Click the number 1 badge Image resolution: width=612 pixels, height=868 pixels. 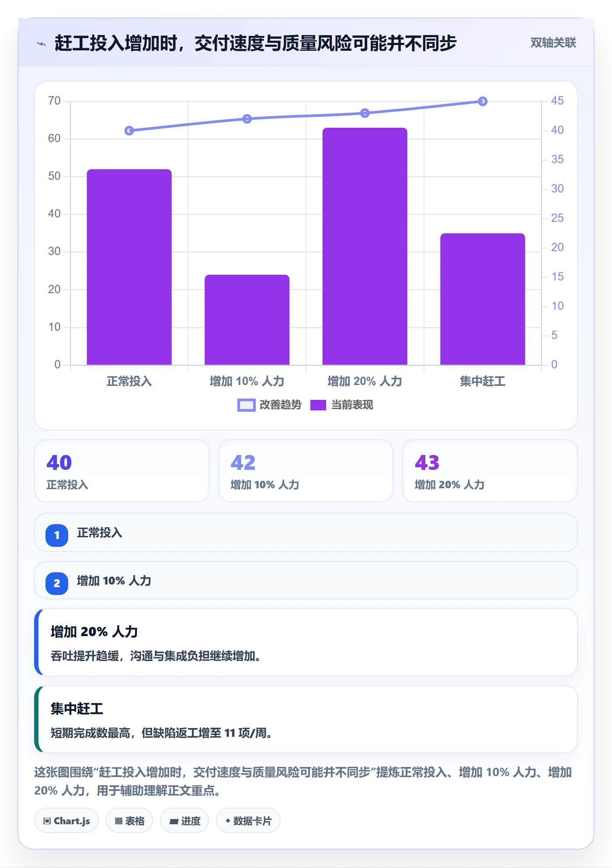coord(57,535)
